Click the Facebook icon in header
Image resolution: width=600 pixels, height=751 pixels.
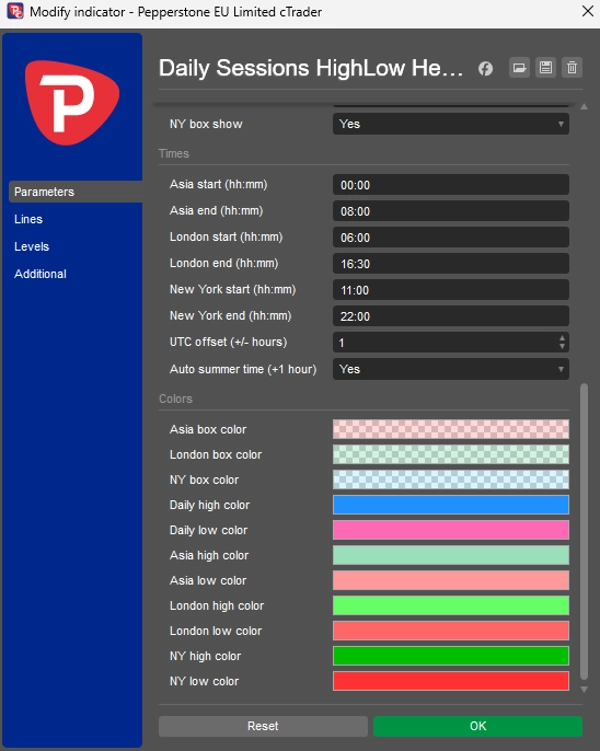point(485,68)
